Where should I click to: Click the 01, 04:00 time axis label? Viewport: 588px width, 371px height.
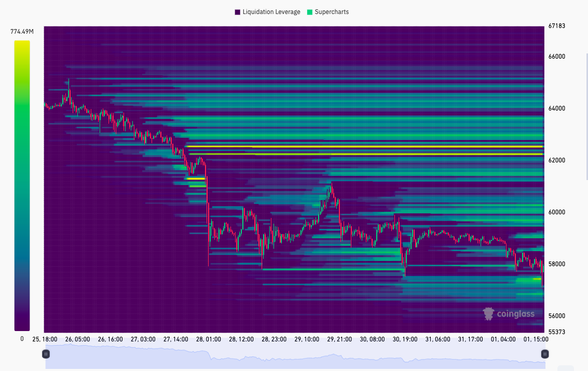click(x=503, y=339)
